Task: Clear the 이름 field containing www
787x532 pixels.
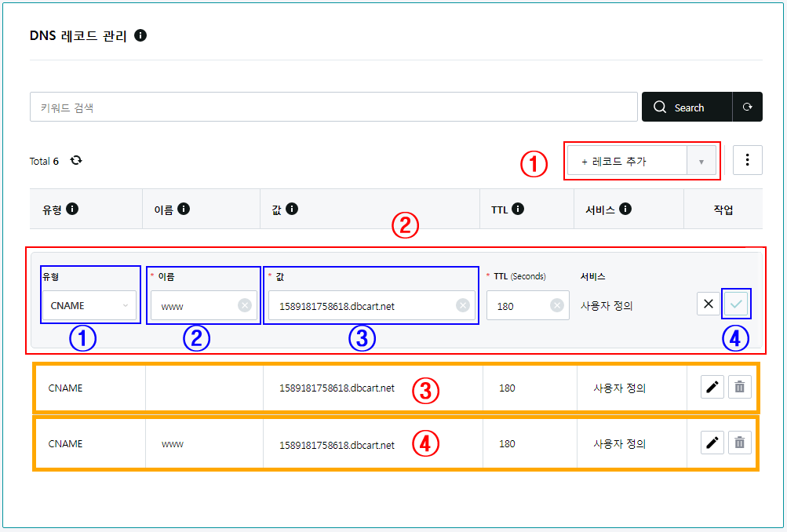Action: [244, 305]
